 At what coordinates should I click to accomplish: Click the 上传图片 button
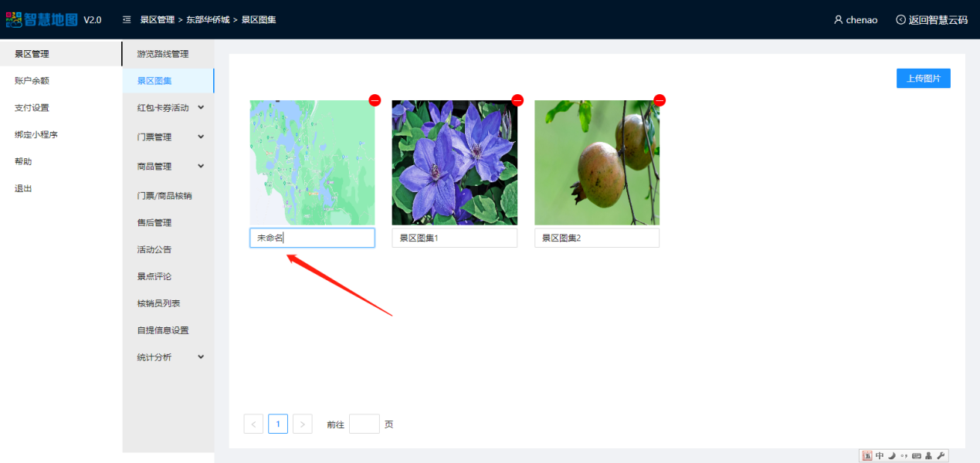923,79
